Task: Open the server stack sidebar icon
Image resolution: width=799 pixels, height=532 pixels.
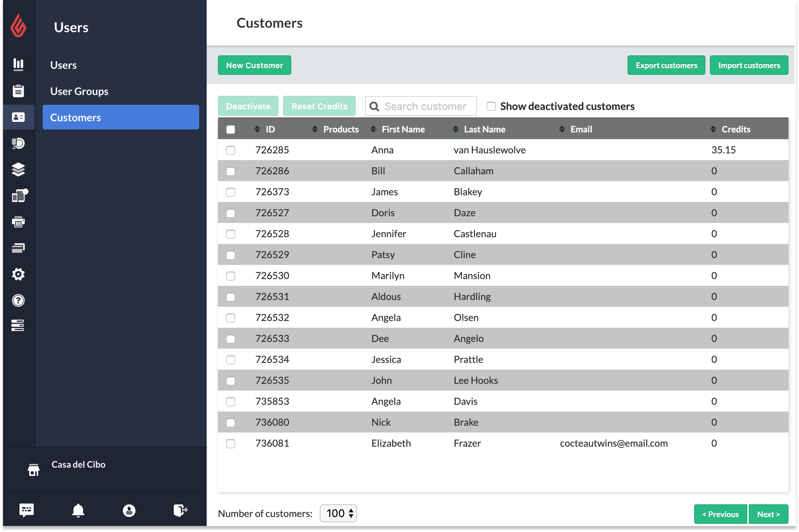Action: pos(18,325)
